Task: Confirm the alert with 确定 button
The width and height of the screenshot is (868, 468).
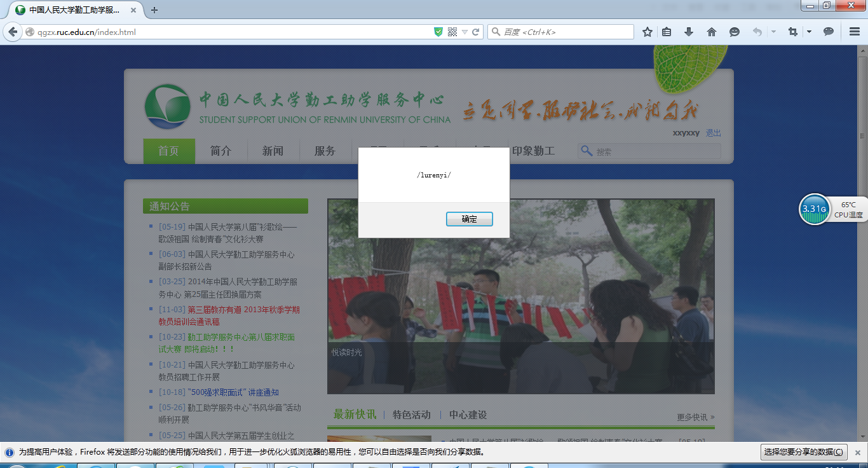Action: click(x=469, y=219)
